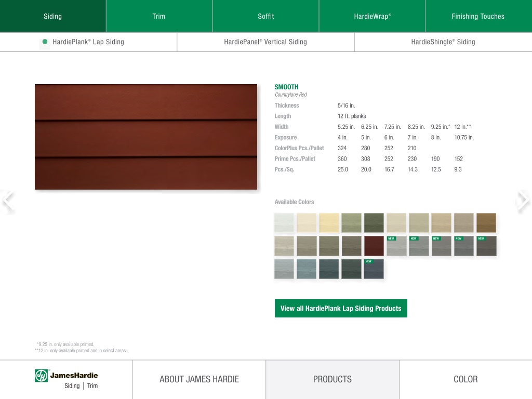Screen dimensions: 532x399
Task: Choose the light gray swatch starting the bottom row
Action: tap(284, 269)
